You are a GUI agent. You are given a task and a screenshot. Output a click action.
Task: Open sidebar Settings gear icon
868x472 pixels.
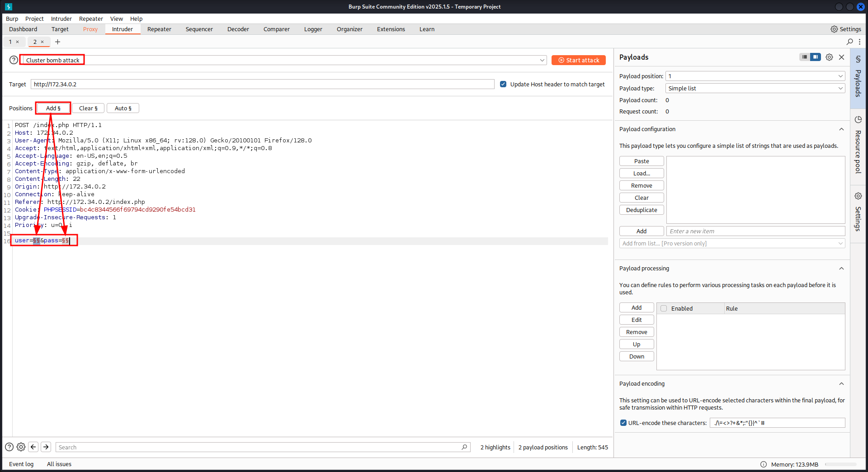point(858,196)
